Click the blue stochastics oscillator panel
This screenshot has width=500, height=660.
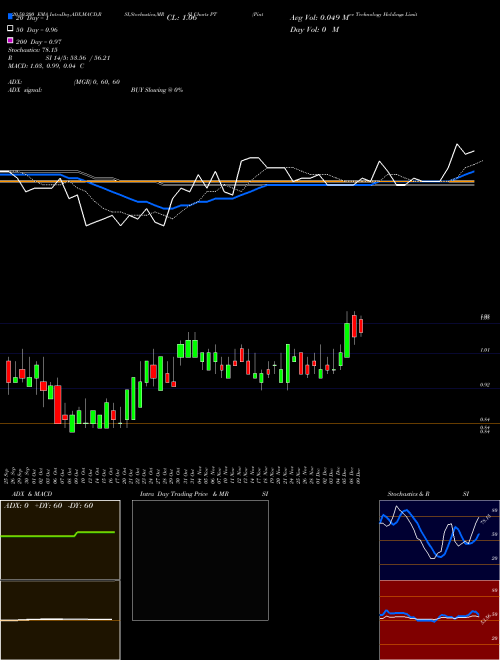(x=439, y=540)
